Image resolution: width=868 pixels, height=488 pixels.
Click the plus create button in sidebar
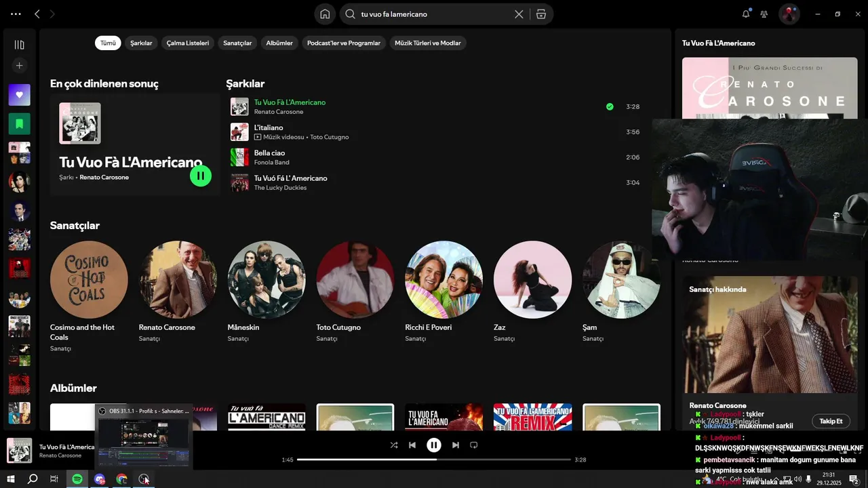coord(19,66)
